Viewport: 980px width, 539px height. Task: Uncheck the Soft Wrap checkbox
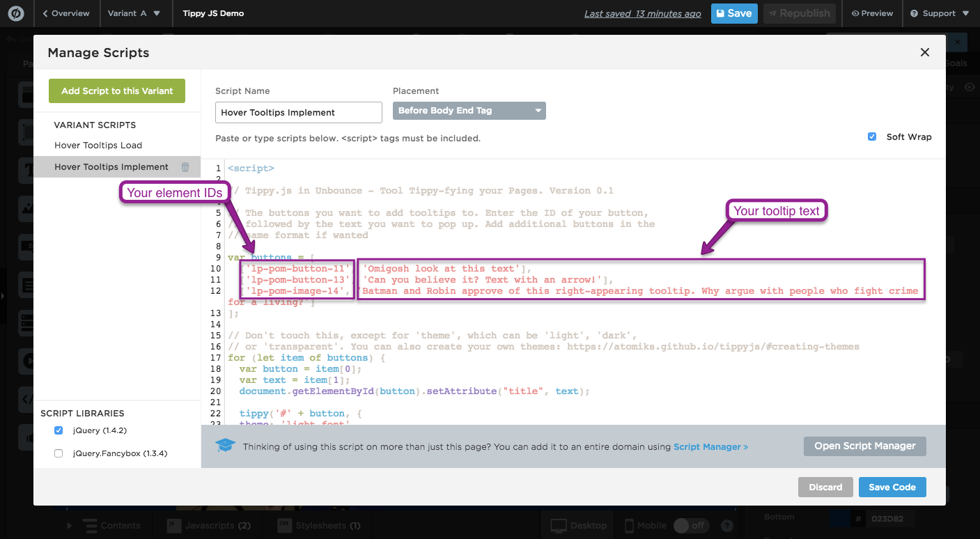pyautogui.click(x=872, y=137)
